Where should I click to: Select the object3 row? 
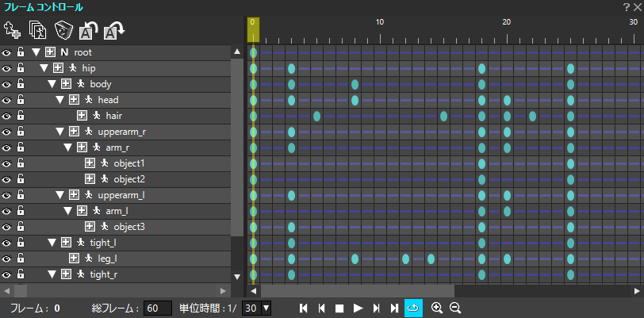pos(115,227)
